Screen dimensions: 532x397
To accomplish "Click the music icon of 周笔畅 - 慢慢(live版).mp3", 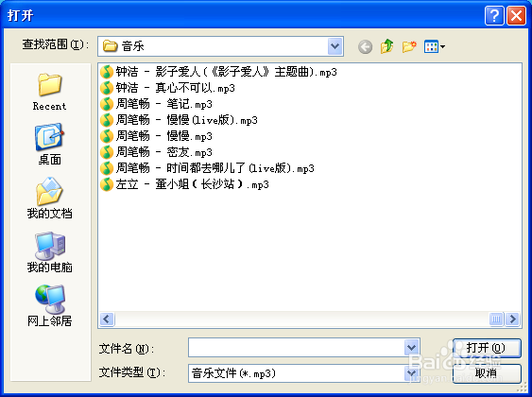I will tap(107, 120).
